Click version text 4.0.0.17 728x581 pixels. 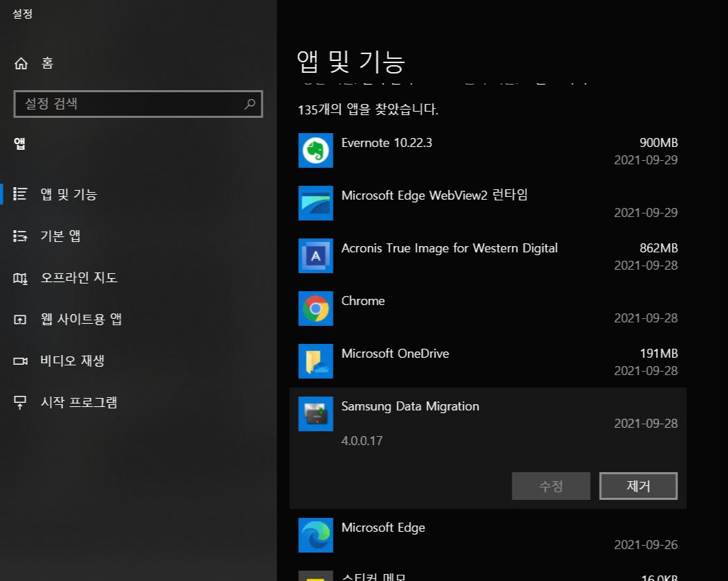(362, 441)
